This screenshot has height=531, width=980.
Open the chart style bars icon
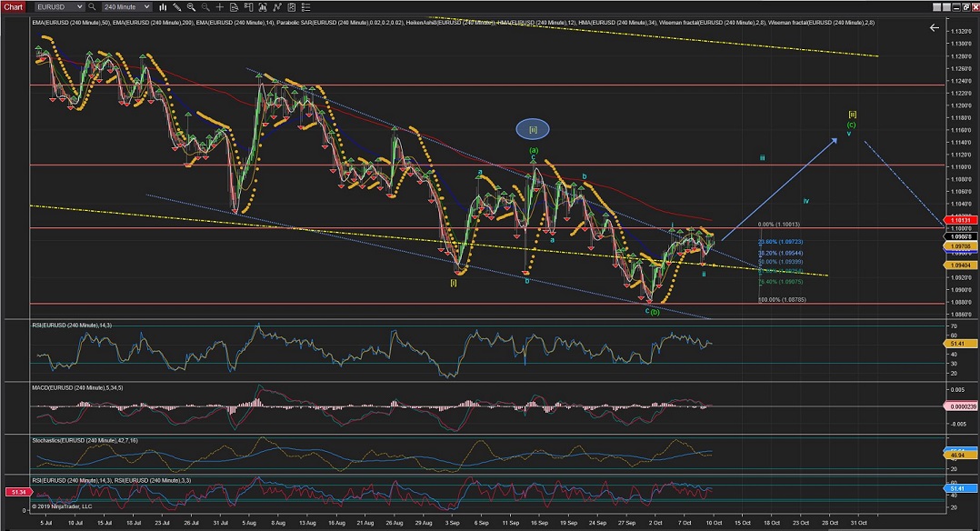163,6
